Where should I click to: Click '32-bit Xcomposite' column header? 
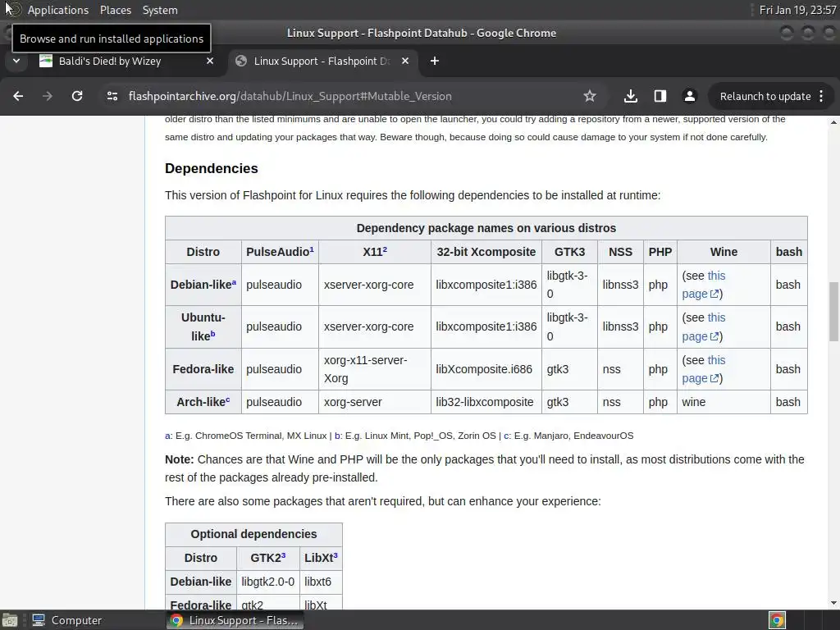(486, 252)
